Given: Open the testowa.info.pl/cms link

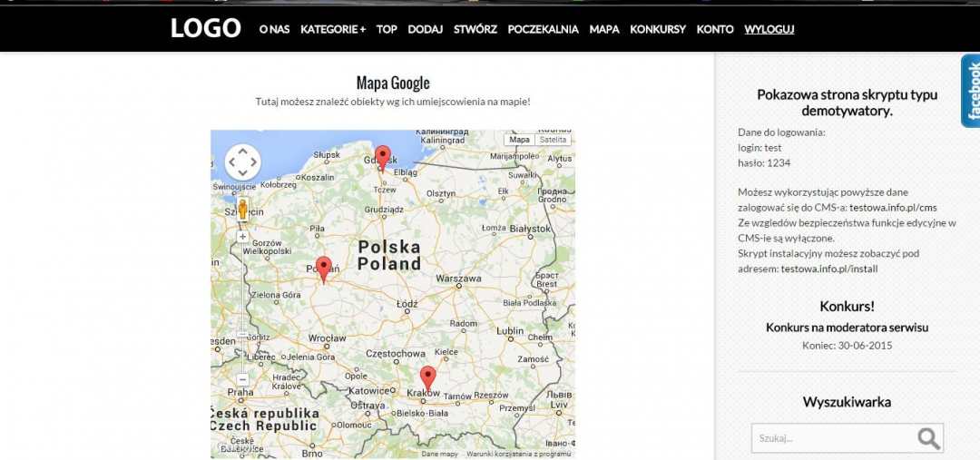Looking at the screenshot, I should [893, 208].
